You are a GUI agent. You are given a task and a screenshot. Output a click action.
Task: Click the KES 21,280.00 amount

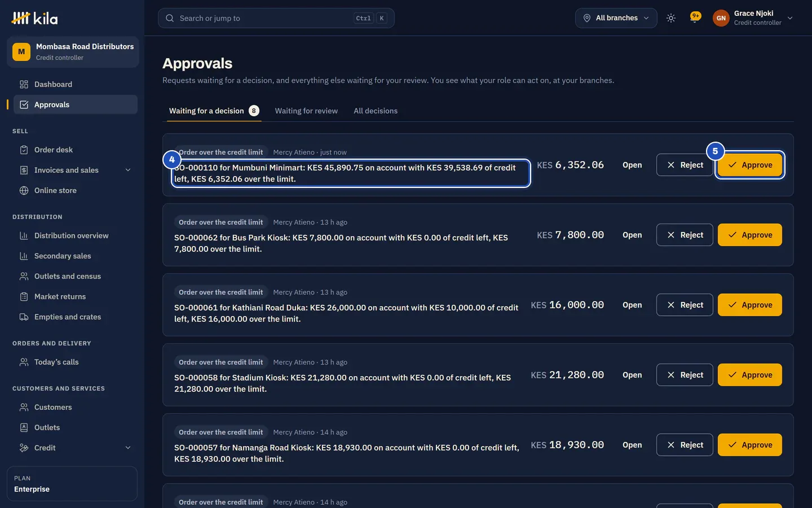pyautogui.click(x=567, y=375)
